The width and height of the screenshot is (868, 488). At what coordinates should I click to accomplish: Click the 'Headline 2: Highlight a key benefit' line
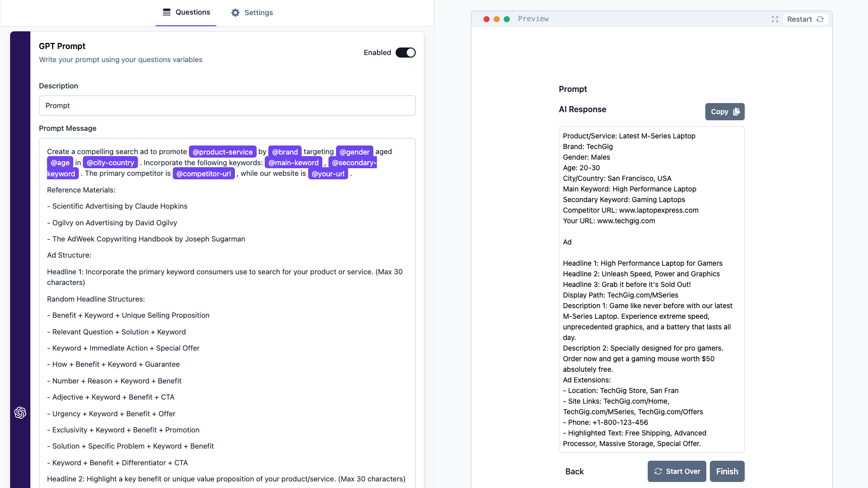(x=226, y=479)
